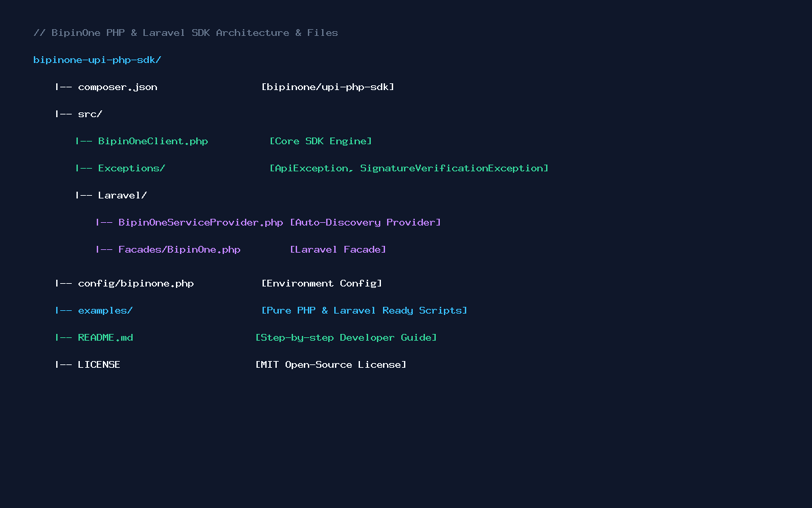Click the "[Environment Config]" description

321,283
